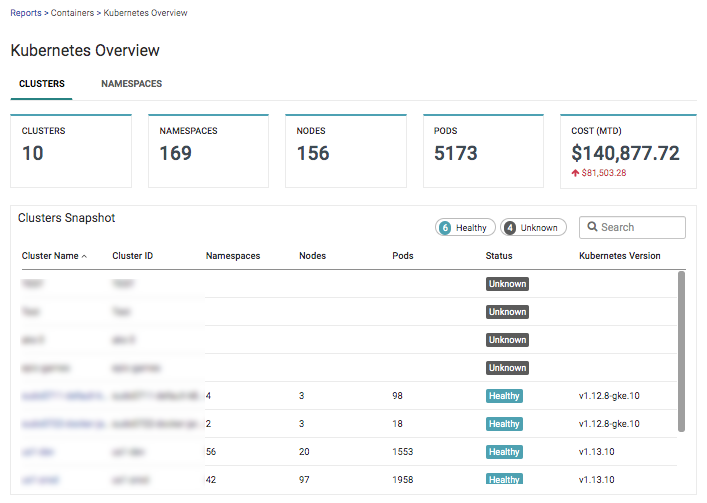Open the blurred cluster link with 18 pods
Screen dimensions: 707x503
[63, 424]
